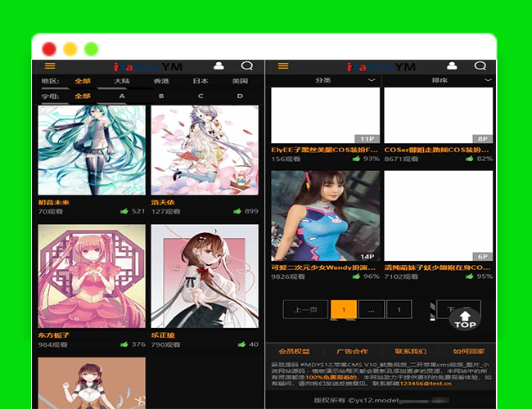This screenshot has width=532, height=409.
Task: Click the 8671观看 view count
Action: tap(401, 159)
